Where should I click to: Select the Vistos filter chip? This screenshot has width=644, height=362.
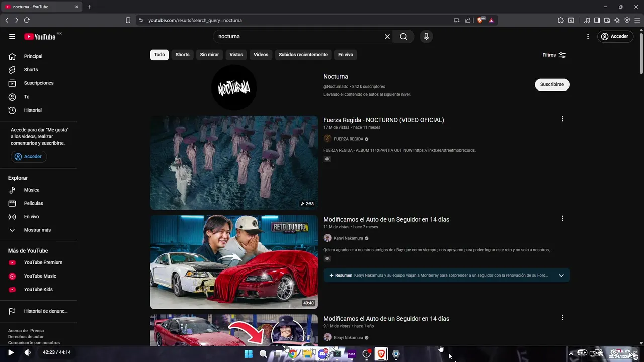coord(236,55)
